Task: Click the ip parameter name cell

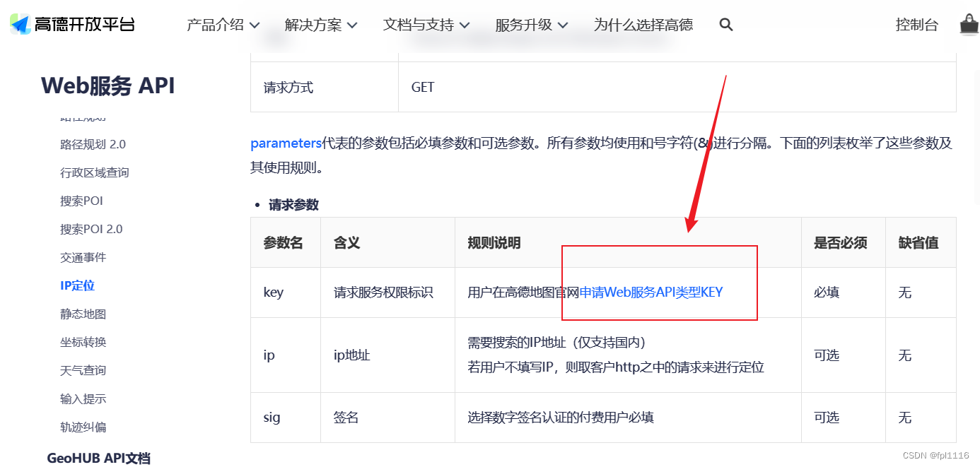Action: click(x=286, y=355)
